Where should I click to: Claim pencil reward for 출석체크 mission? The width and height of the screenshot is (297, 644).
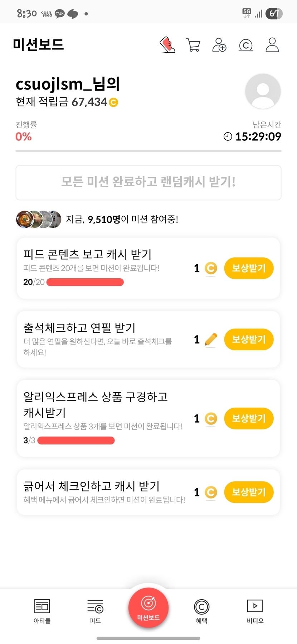click(x=249, y=339)
